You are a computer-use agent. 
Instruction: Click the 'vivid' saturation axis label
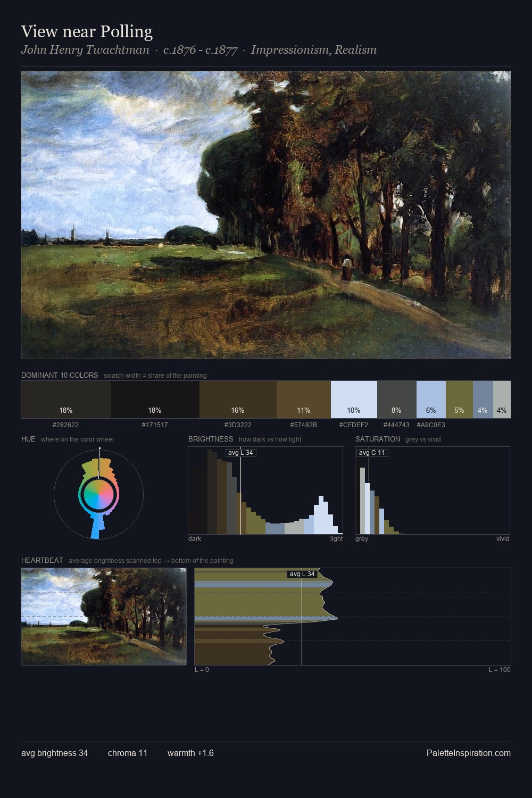(x=503, y=539)
